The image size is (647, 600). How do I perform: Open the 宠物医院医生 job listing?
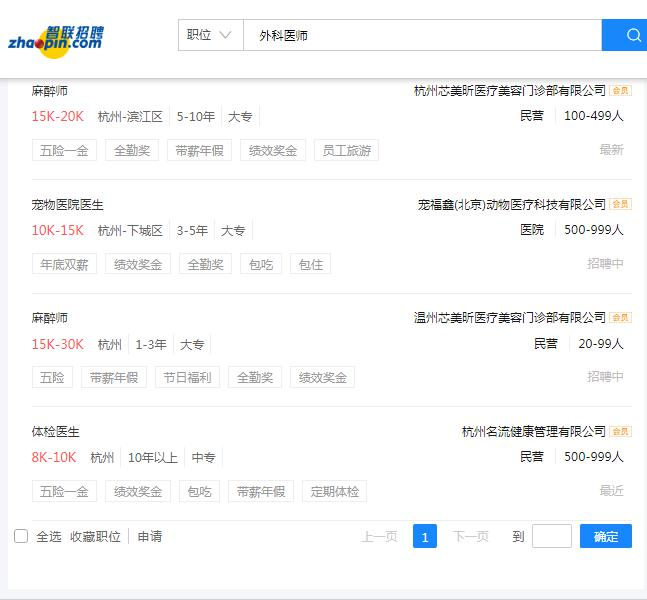click(x=67, y=205)
